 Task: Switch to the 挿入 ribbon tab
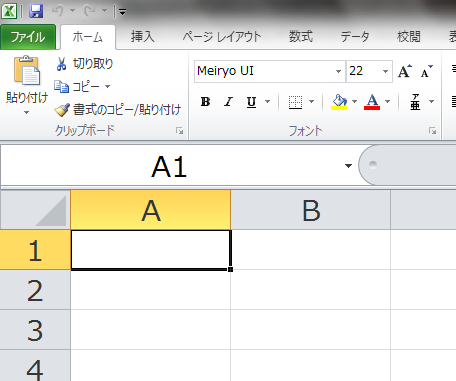coord(143,36)
